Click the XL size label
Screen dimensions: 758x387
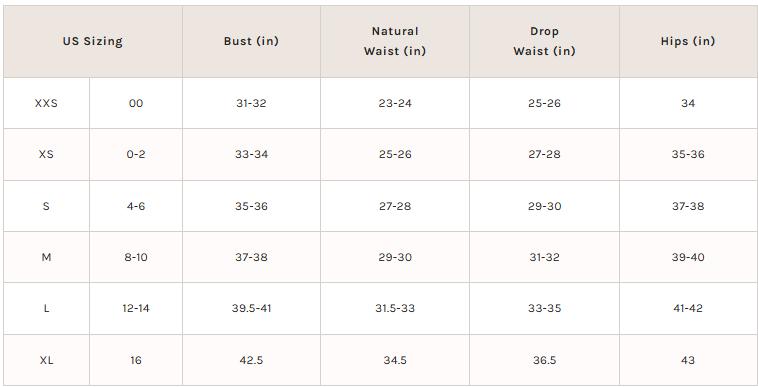click(x=46, y=360)
